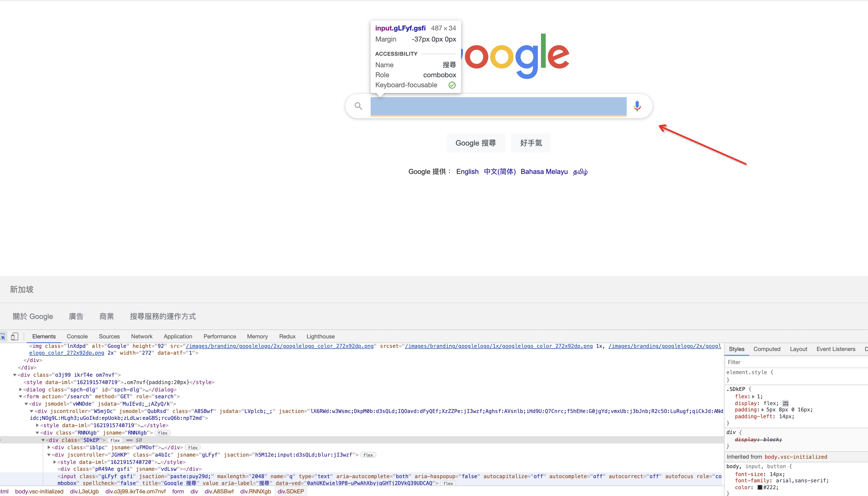The height and width of the screenshot is (496, 868).
Task: Switch to the Computed pane tab
Action: coord(767,349)
